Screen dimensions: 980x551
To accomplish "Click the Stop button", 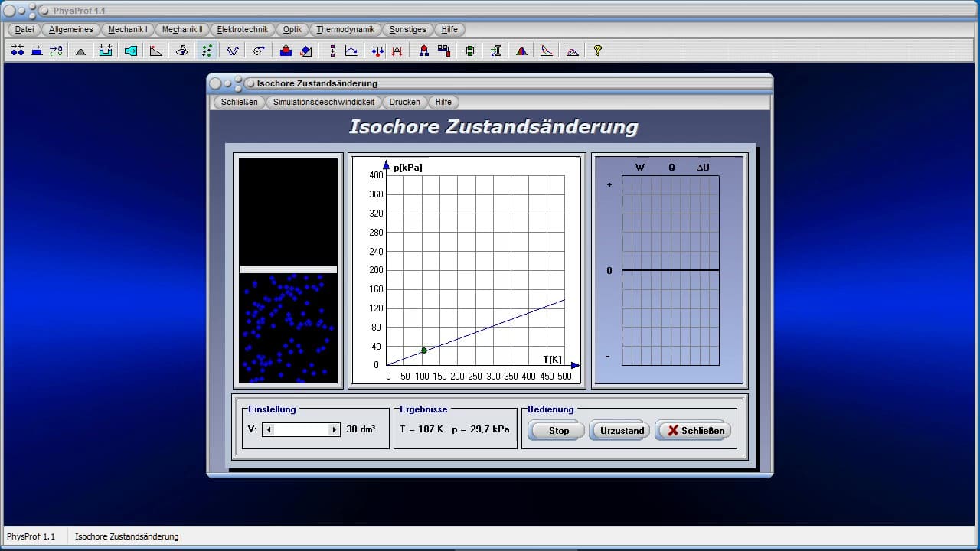I will point(556,430).
